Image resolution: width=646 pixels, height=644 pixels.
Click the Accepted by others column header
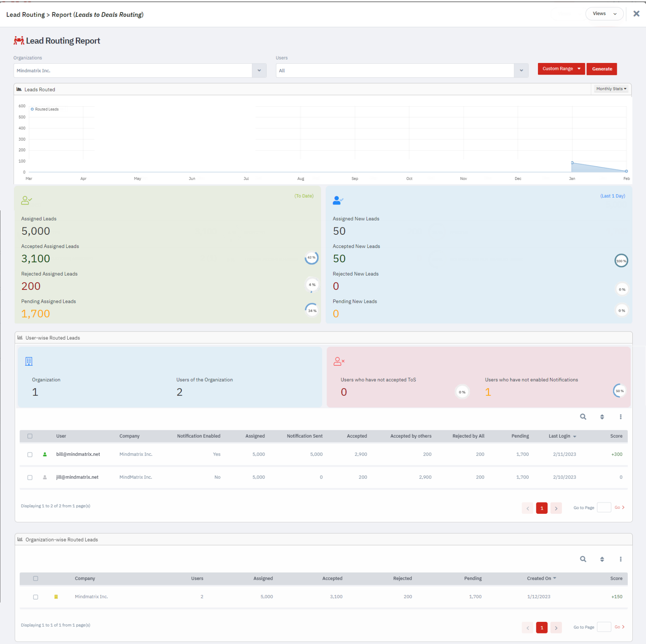(411, 436)
